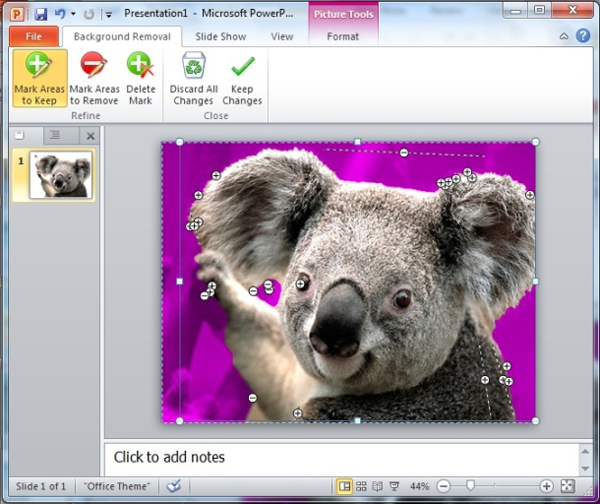Open the Picture Tools Format tab

tap(343, 36)
